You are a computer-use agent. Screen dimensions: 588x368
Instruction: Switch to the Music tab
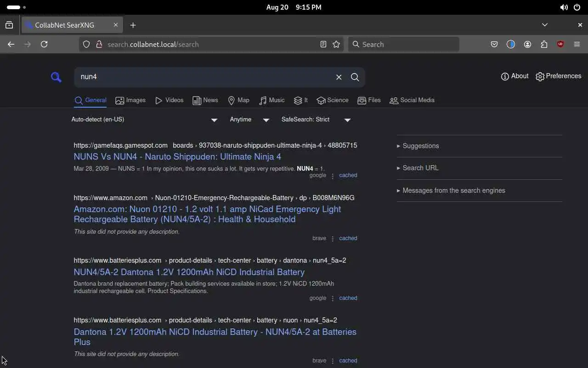pyautogui.click(x=271, y=100)
